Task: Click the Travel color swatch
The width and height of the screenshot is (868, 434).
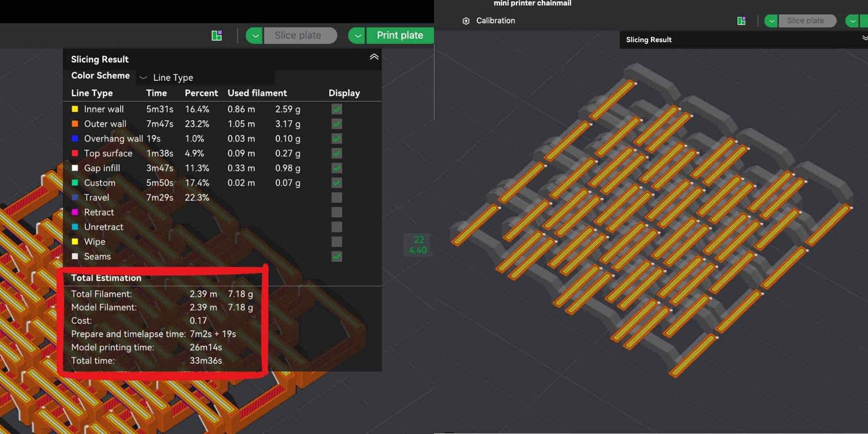Action: (x=75, y=198)
